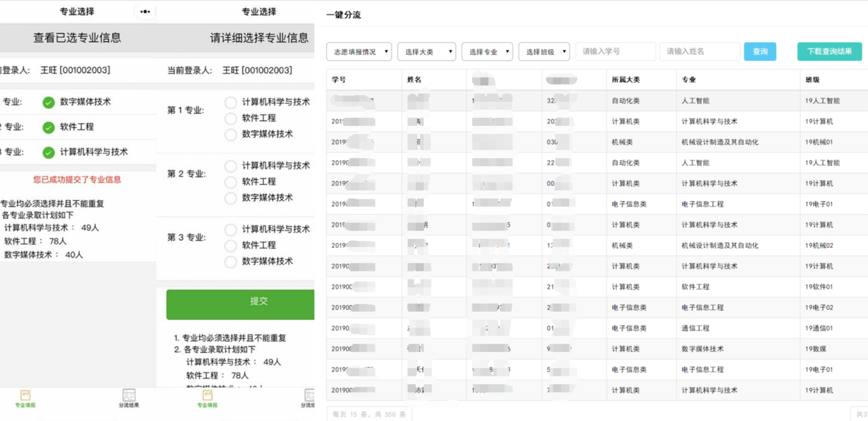868x421 pixels.
Task: Expand the 志愿填报情况 dropdown
Action: [x=359, y=52]
